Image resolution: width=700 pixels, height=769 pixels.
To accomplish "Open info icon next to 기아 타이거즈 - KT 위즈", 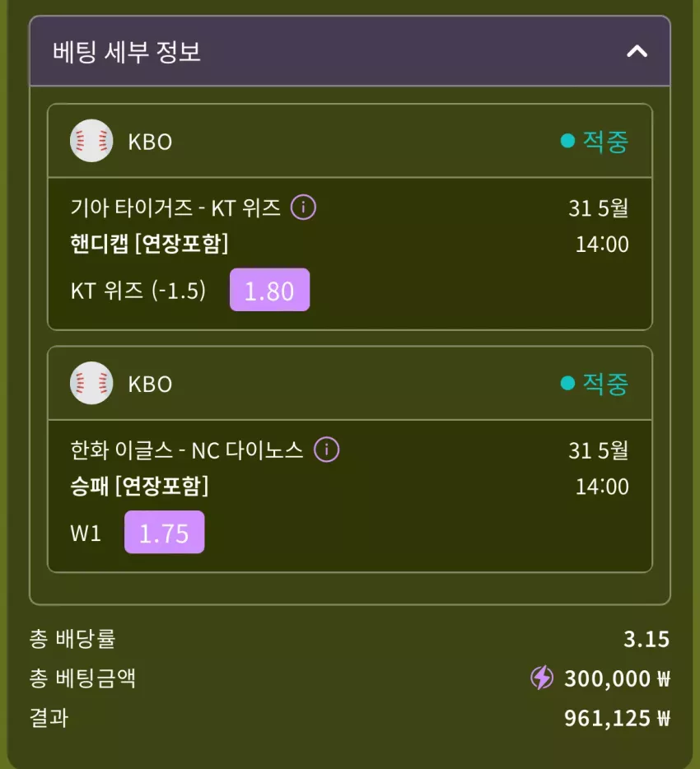I will (x=303, y=207).
